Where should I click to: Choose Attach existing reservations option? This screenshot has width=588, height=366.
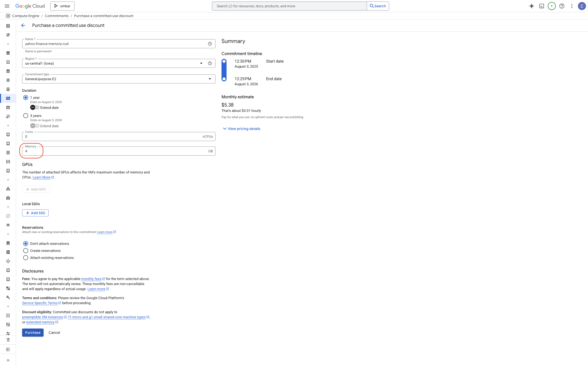[x=26, y=258]
